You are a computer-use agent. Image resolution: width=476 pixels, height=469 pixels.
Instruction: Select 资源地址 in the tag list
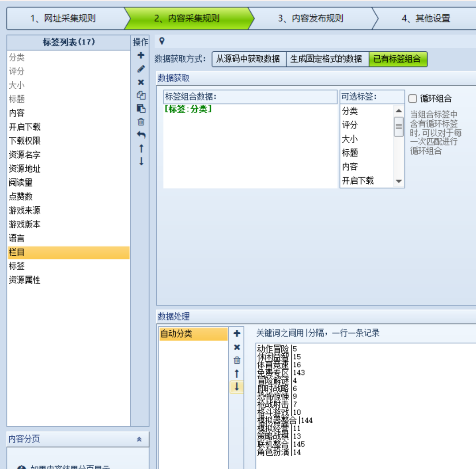(x=68, y=169)
